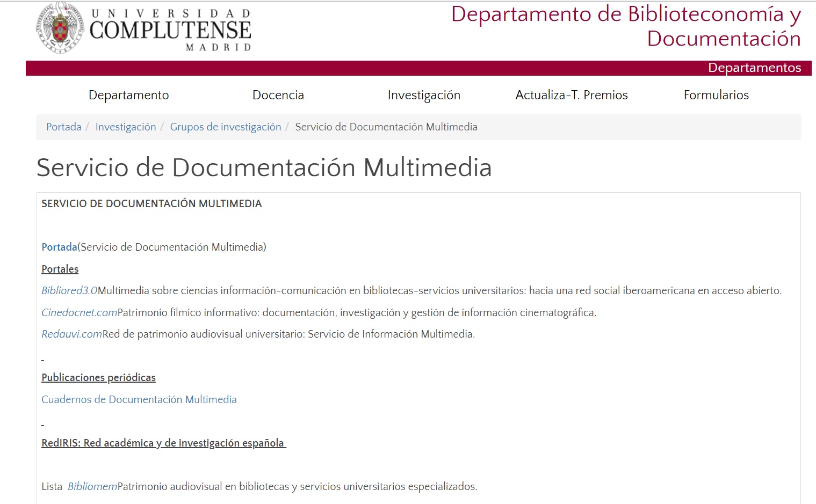This screenshot has height=504, width=816.
Task: Open Grupos de investigación breadcrumb link
Action: 226,127
